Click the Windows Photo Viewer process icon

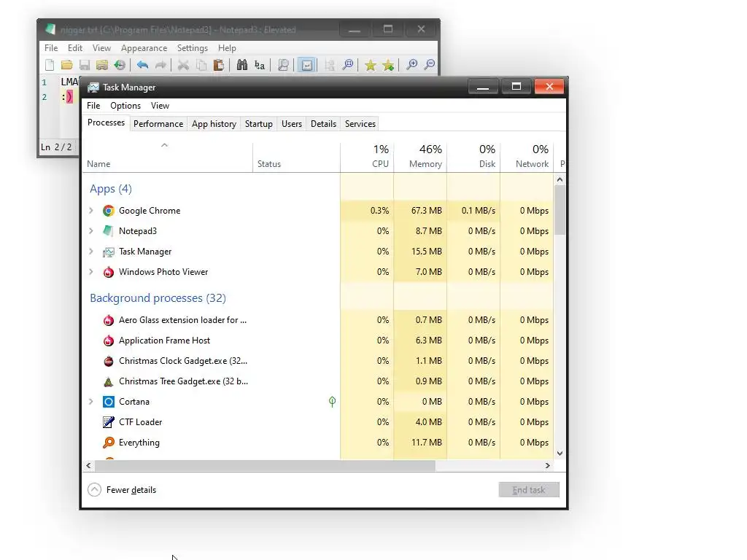tap(109, 272)
